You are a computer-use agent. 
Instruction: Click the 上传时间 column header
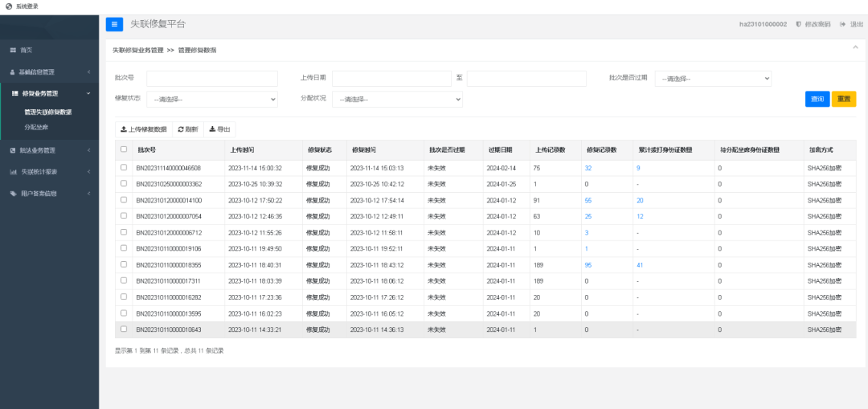coord(243,150)
